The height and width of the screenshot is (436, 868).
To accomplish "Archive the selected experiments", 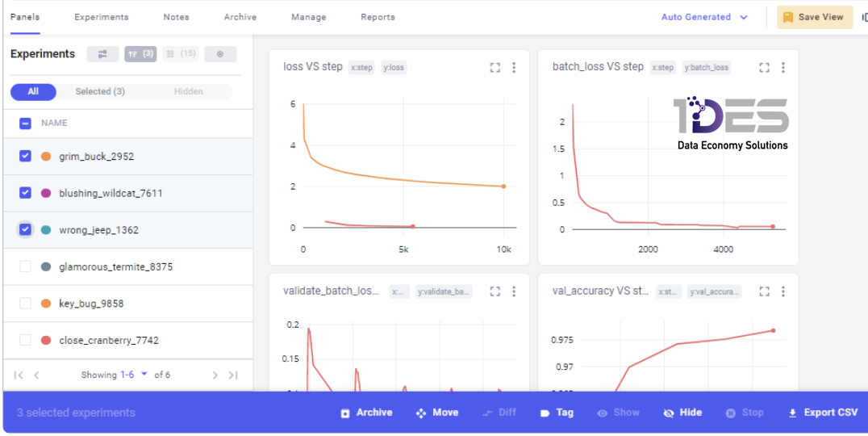I will pos(366,413).
